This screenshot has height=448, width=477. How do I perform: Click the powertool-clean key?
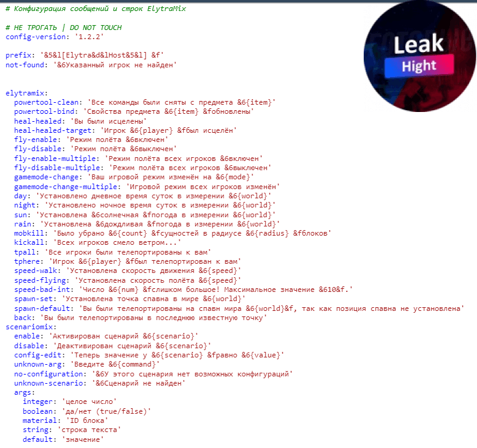tap(48, 102)
